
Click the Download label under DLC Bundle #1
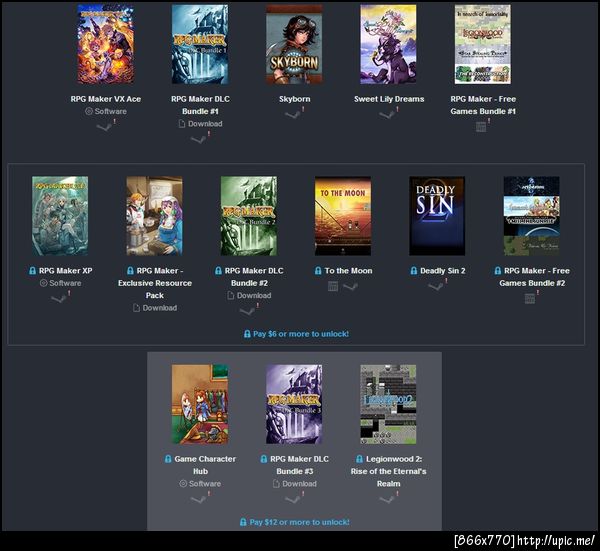(x=205, y=124)
